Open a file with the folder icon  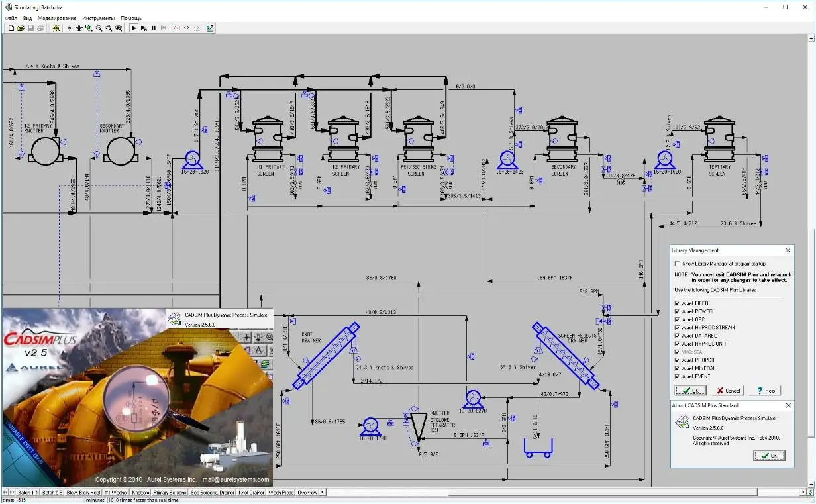(21, 28)
